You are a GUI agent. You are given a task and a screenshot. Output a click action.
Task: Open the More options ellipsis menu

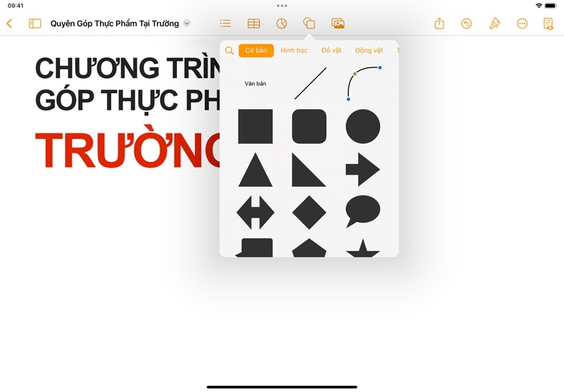(523, 24)
